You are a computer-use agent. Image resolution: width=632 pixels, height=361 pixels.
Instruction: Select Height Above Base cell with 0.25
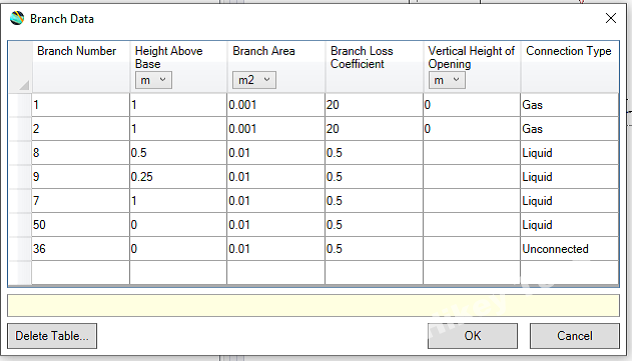coord(178,176)
